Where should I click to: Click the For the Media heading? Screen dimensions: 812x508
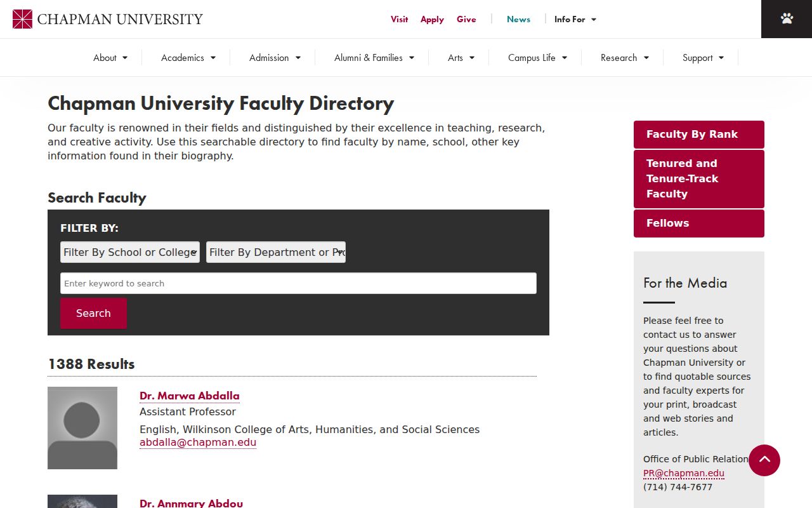pos(685,283)
